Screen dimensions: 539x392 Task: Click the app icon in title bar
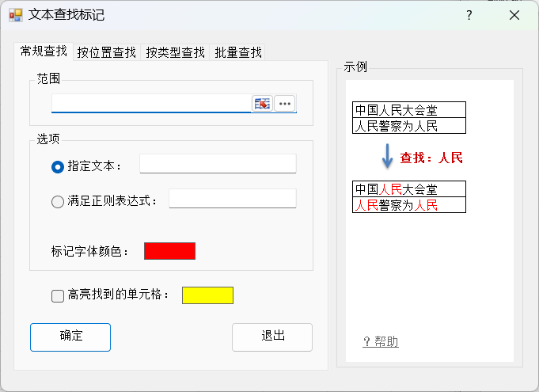[16, 15]
